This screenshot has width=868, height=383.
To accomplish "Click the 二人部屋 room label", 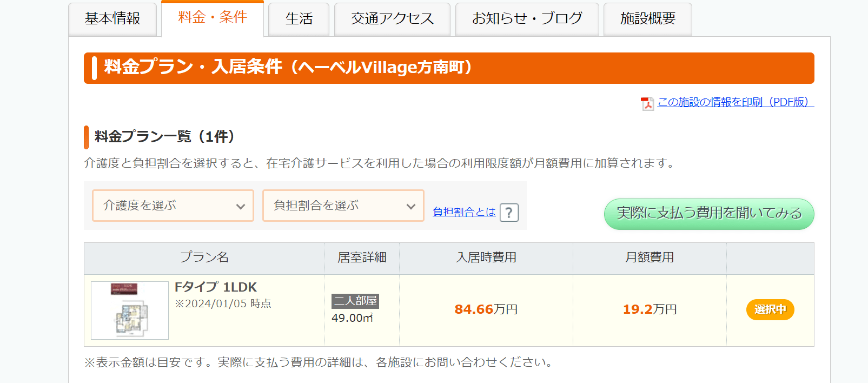I will click(355, 301).
